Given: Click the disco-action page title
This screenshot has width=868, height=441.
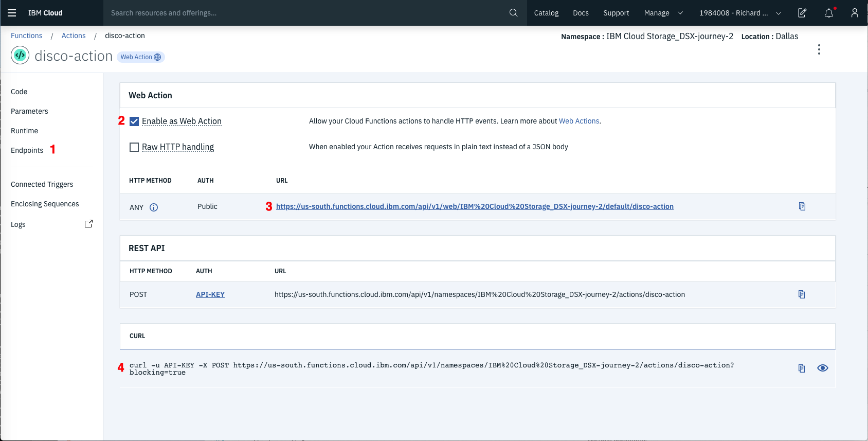Looking at the screenshot, I should 74,56.
